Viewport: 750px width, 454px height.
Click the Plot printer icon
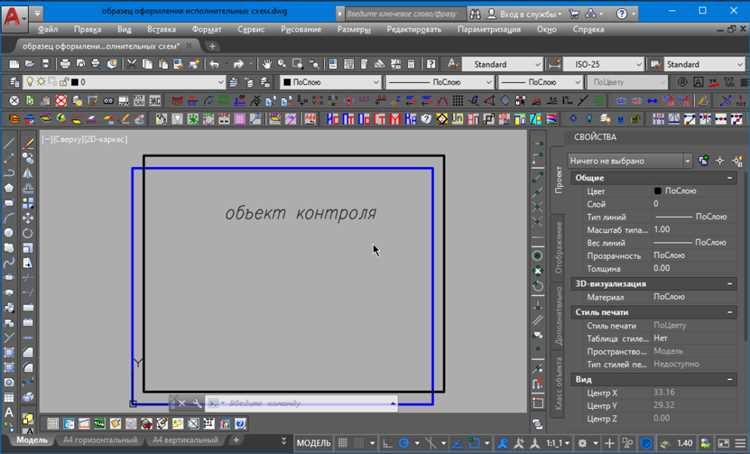(x=66, y=64)
